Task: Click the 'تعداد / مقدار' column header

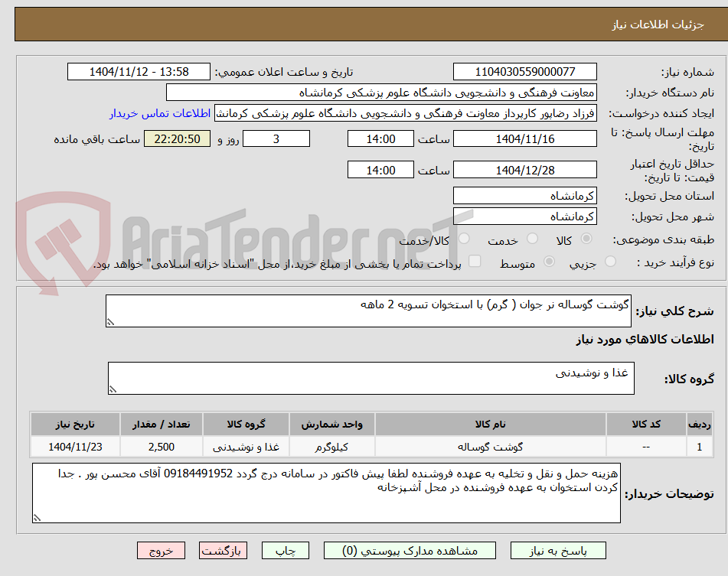Action: pos(161,425)
